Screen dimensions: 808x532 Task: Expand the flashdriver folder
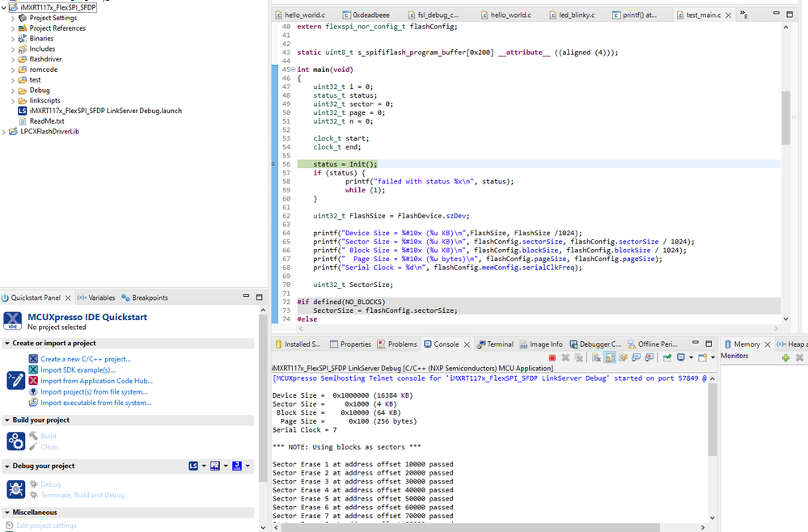(x=12, y=59)
